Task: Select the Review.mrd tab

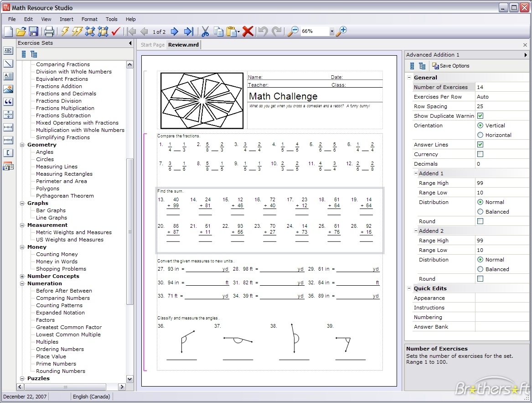Action: point(184,45)
